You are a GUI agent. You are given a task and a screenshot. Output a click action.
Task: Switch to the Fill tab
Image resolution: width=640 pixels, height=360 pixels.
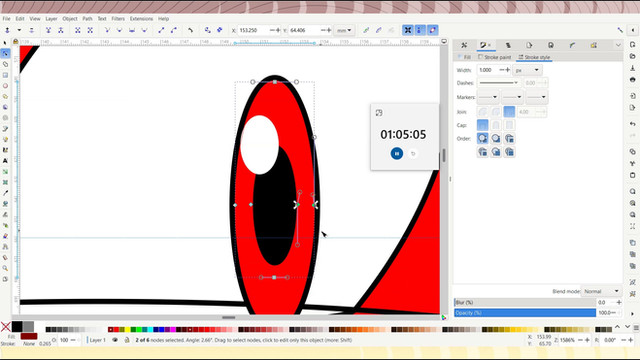coord(464,58)
